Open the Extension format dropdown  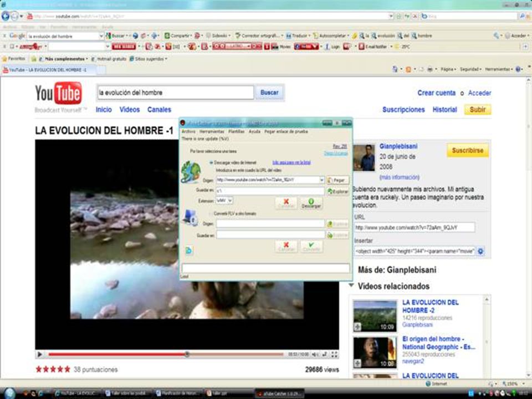tap(230, 201)
